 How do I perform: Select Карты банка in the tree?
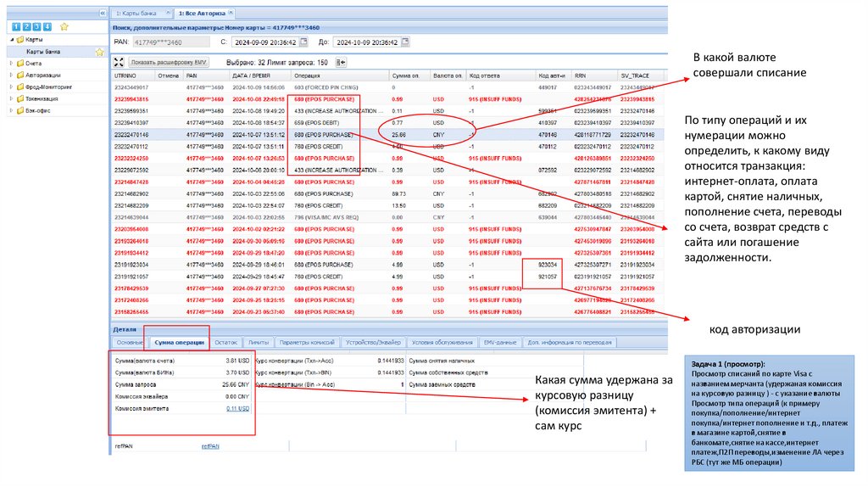43,52
